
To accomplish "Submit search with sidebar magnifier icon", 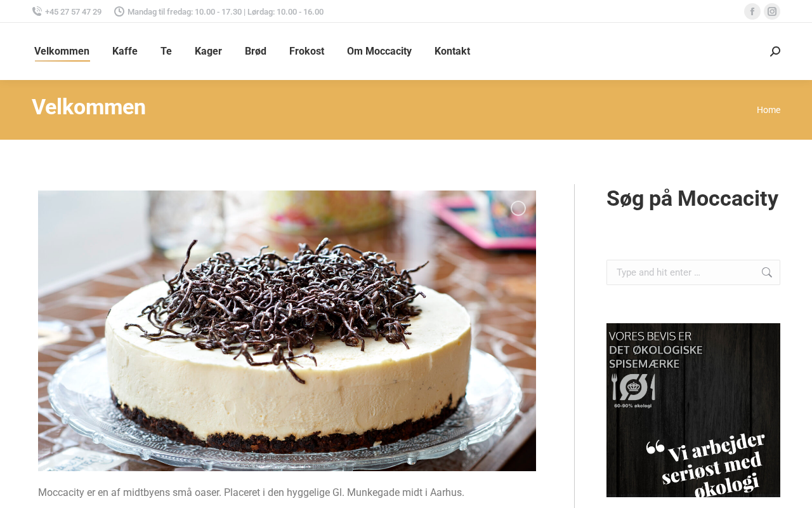I will coord(766,272).
